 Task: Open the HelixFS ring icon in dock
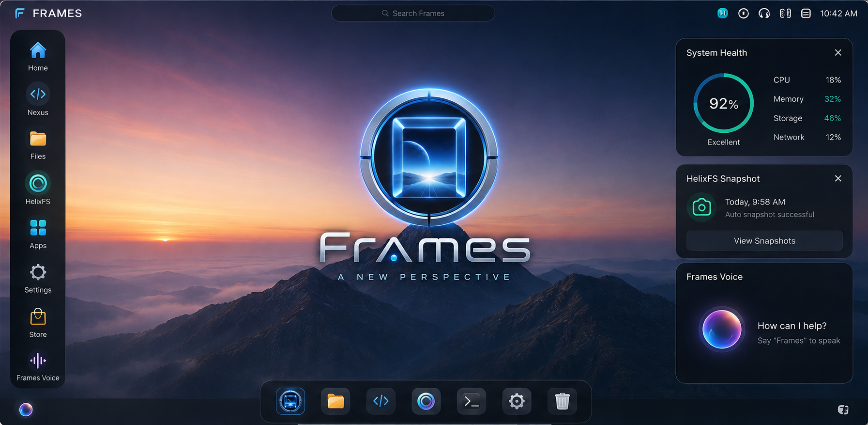click(x=426, y=401)
